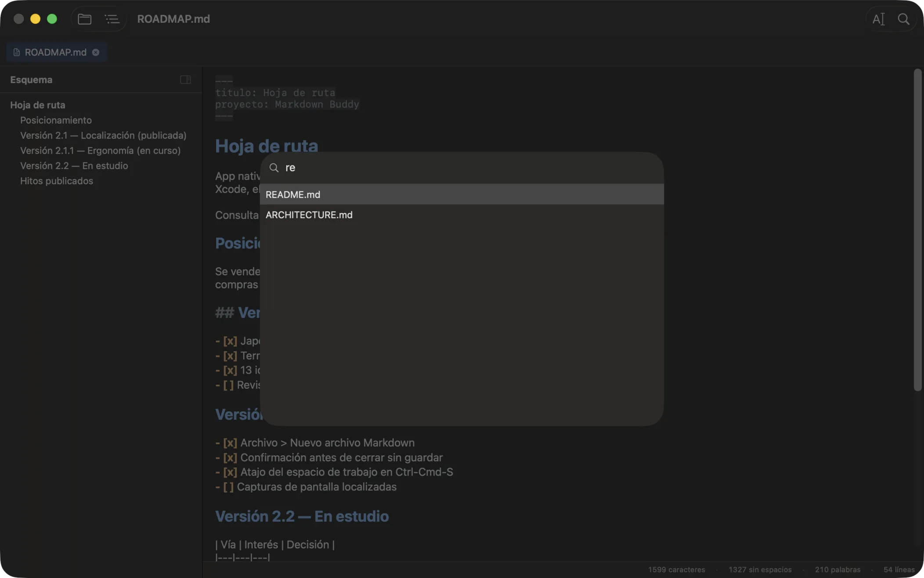This screenshot has width=924, height=578.
Task: Select Versión 2.1.1 — Ergonomía outline item
Action: click(x=101, y=150)
